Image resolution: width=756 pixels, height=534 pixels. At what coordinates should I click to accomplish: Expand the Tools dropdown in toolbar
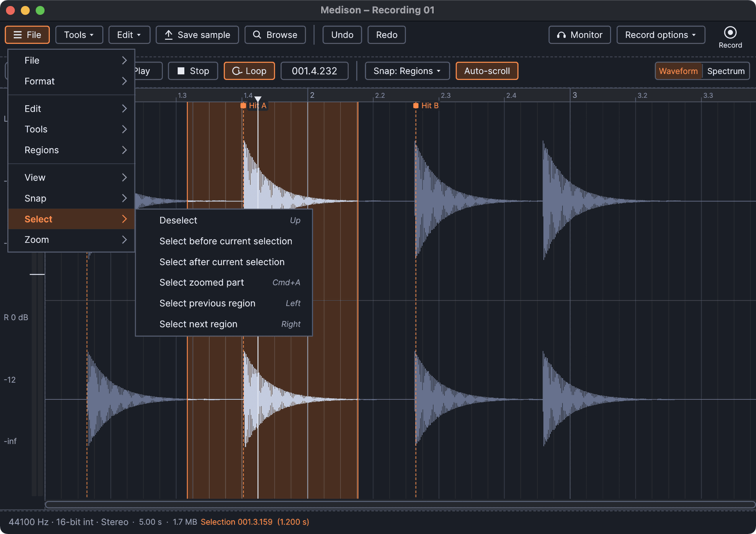tap(79, 35)
